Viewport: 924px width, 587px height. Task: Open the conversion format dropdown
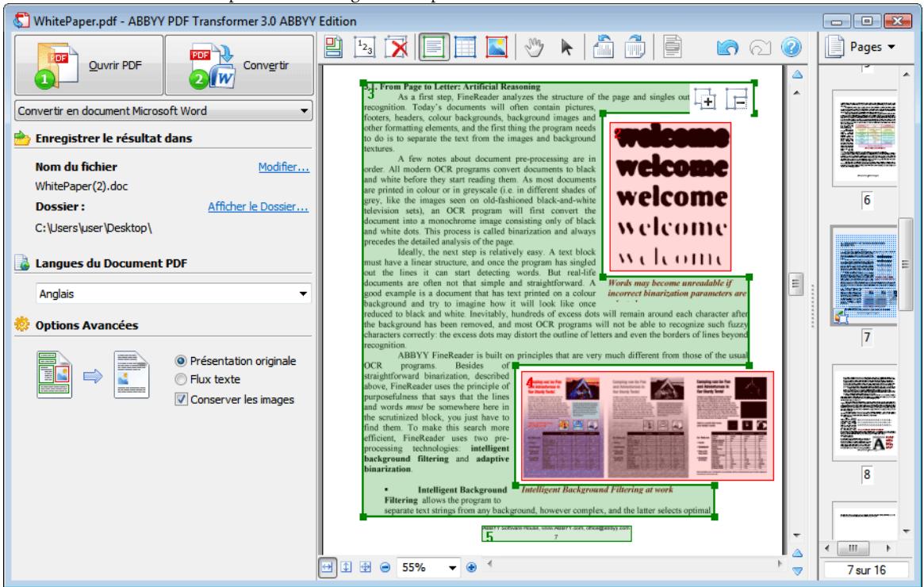click(x=163, y=111)
